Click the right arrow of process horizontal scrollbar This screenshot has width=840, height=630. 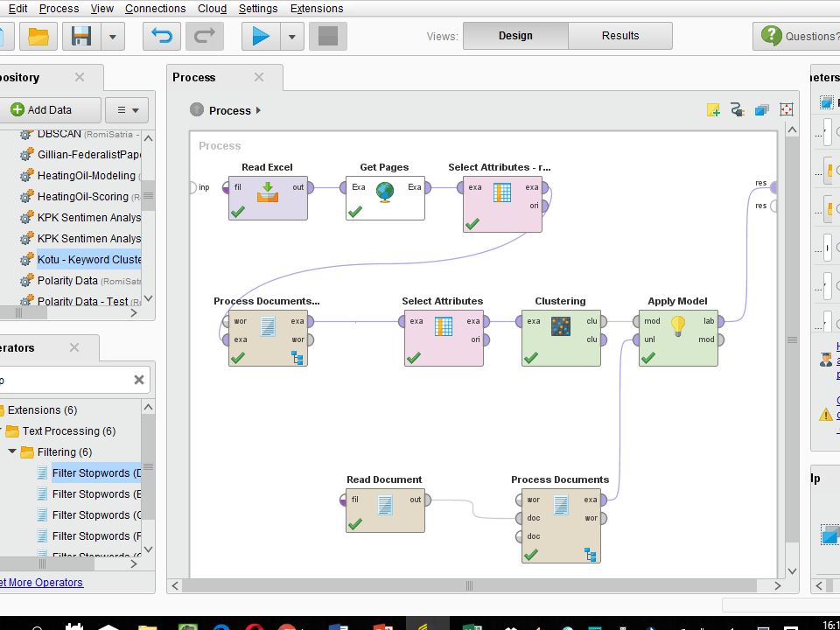(777, 585)
